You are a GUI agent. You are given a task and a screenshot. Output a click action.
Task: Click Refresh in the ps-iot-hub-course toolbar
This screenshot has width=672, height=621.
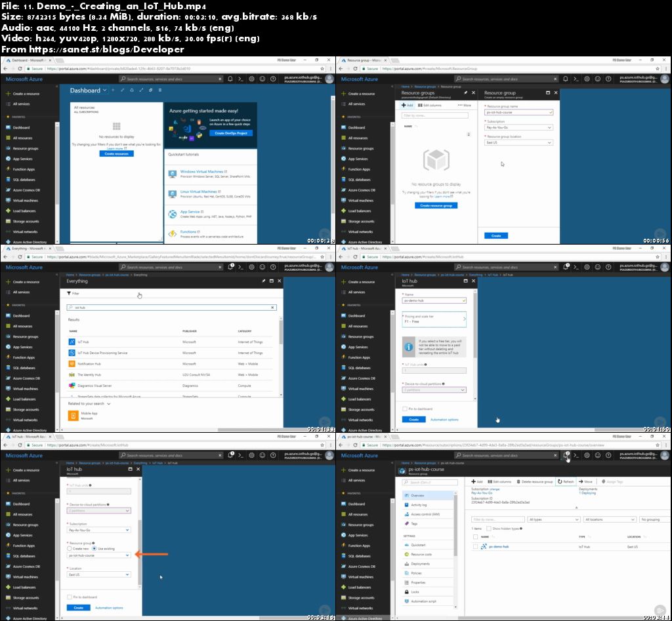coord(566,482)
